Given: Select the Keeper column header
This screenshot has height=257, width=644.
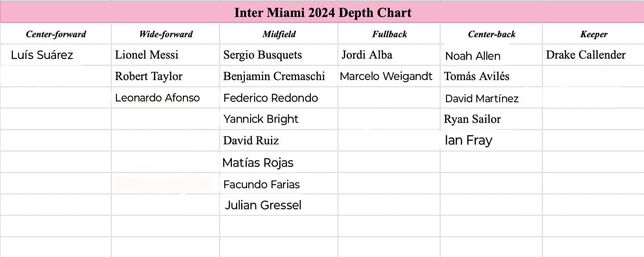Looking at the screenshot, I should point(593,34).
